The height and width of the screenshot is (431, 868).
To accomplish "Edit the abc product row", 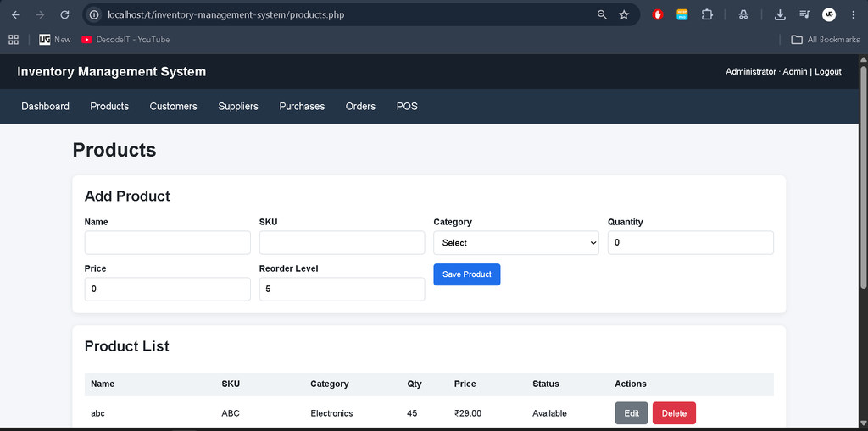I will tap(631, 413).
